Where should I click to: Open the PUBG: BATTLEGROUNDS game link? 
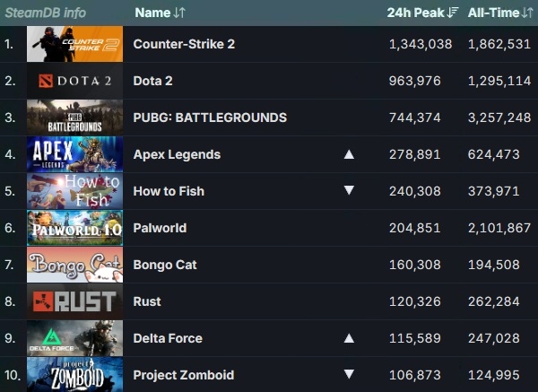click(x=210, y=118)
